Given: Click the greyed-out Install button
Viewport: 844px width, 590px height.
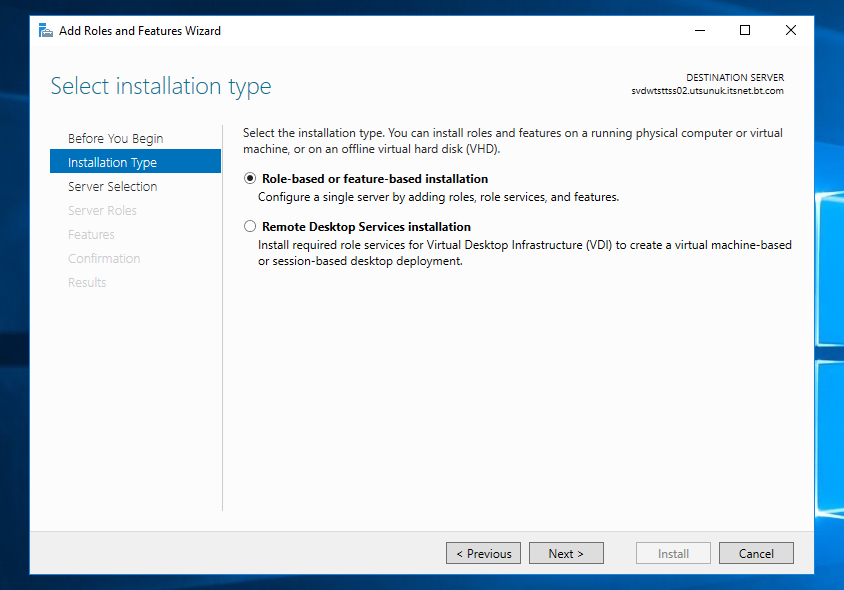Looking at the screenshot, I should [673, 553].
